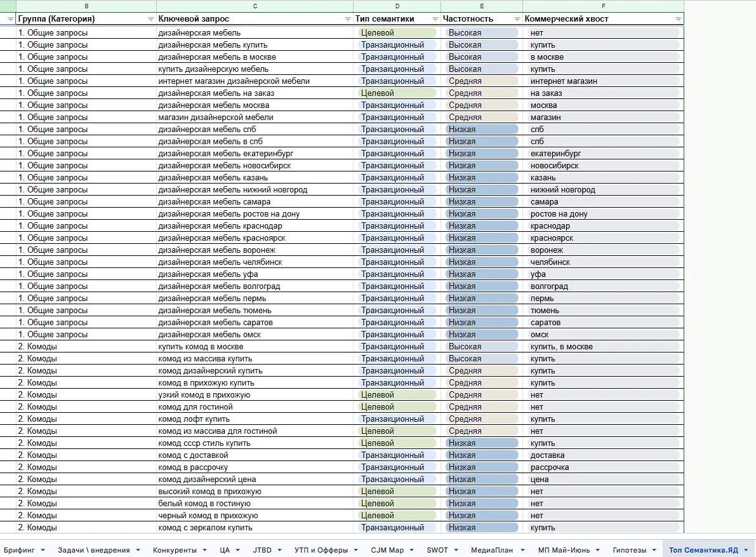
Task: Open Тип семантики chip for 'комод лофт купить'
Action: [x=397, y=419]
